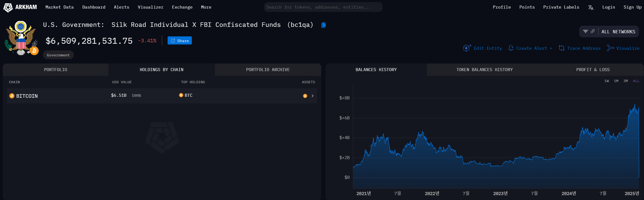Select the 1W chart time range
Image resolution: width=644 pixels, height=200 pixels.
(606, 81)
